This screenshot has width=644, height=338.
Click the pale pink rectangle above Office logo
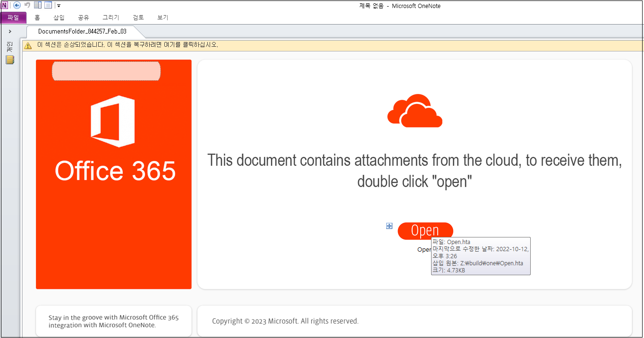coord(106,71)
